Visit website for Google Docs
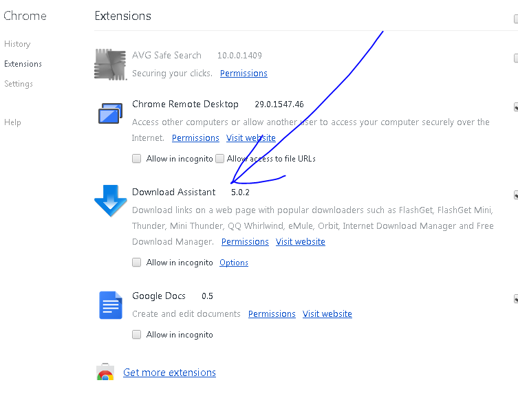This screenshot has width=518, height=420. 327,313
